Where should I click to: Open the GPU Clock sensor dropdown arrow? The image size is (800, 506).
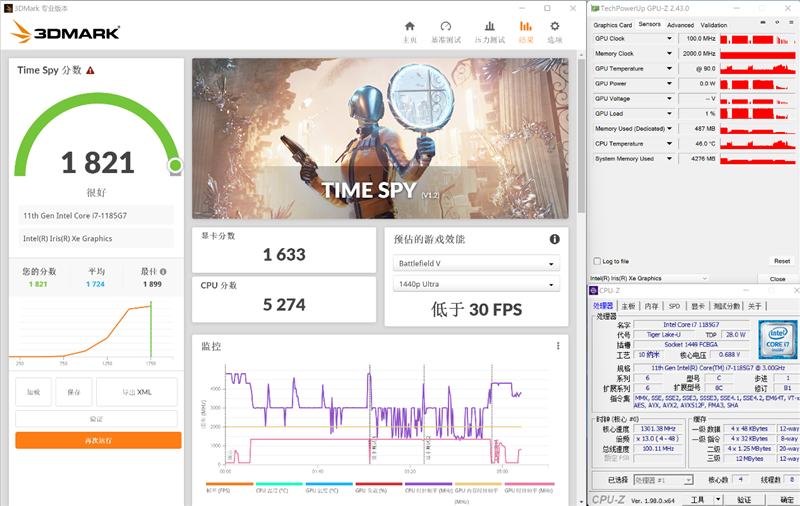pyautogui.click(x=669, y=39)
